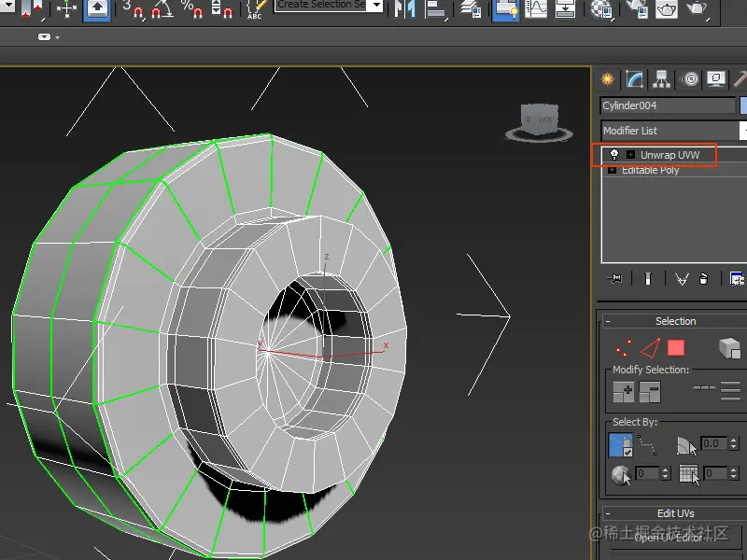
Task: Click the Create Selection Set field
Action: [x=321, y=5]
